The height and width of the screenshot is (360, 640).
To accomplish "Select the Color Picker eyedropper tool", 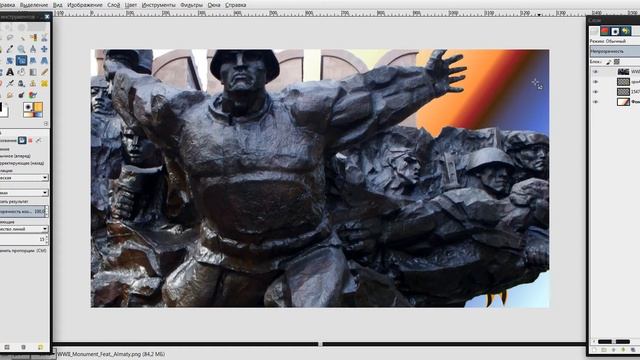I will 10,49.
